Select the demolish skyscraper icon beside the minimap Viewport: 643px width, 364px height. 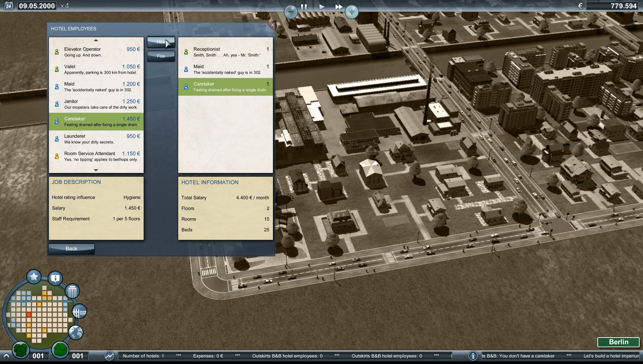click(72, 291)
